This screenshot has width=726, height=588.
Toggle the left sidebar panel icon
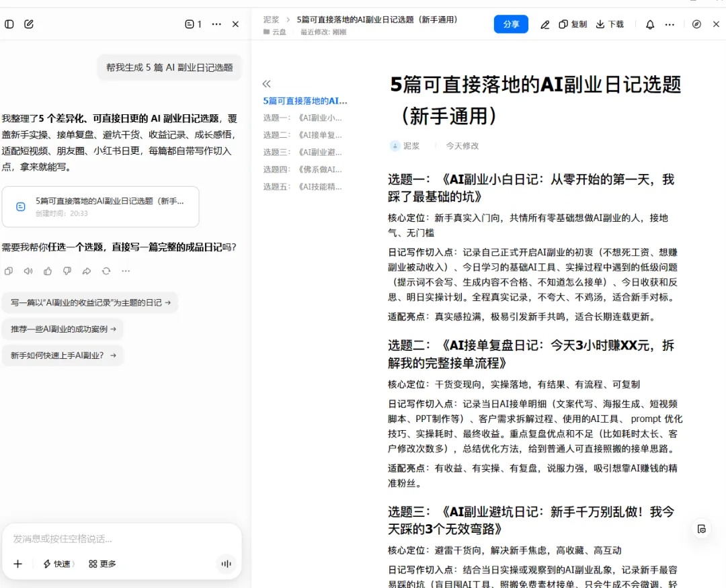[9, 24]
